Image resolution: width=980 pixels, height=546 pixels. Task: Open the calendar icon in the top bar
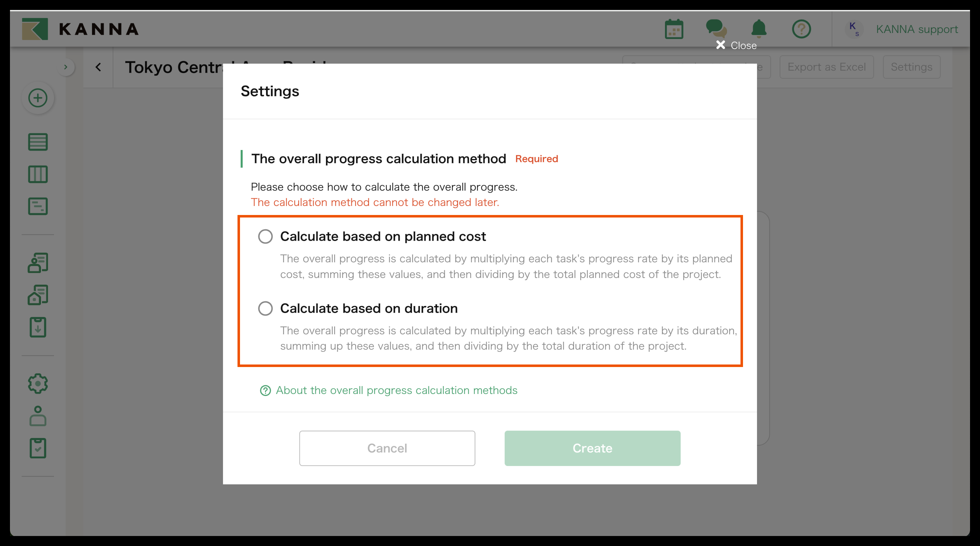pyautogui.click(x=674, y=28)
